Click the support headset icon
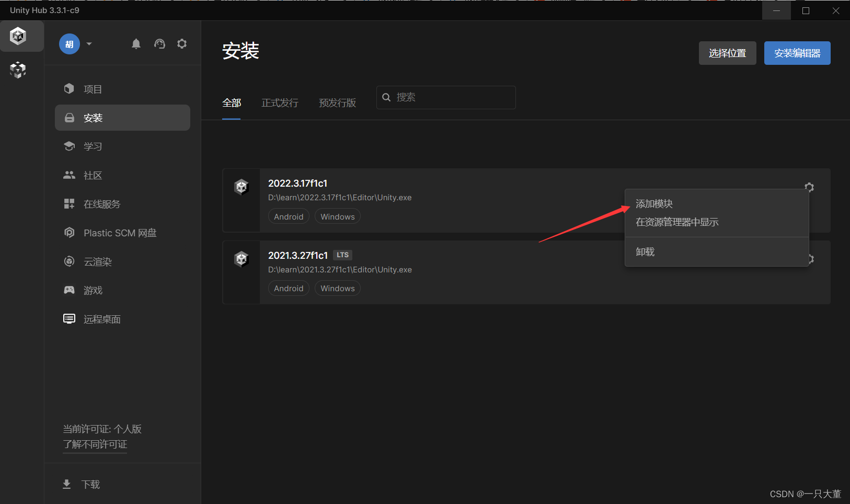 159,44
